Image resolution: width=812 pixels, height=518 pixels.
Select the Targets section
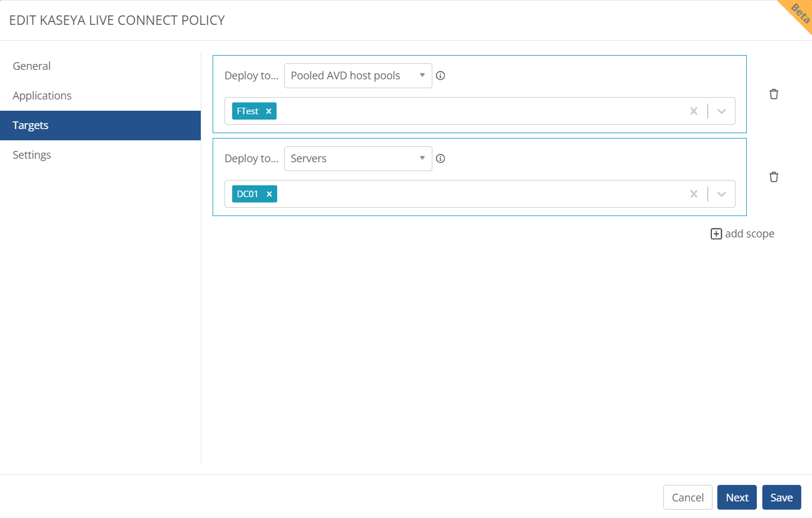click(x=31, y=126)
